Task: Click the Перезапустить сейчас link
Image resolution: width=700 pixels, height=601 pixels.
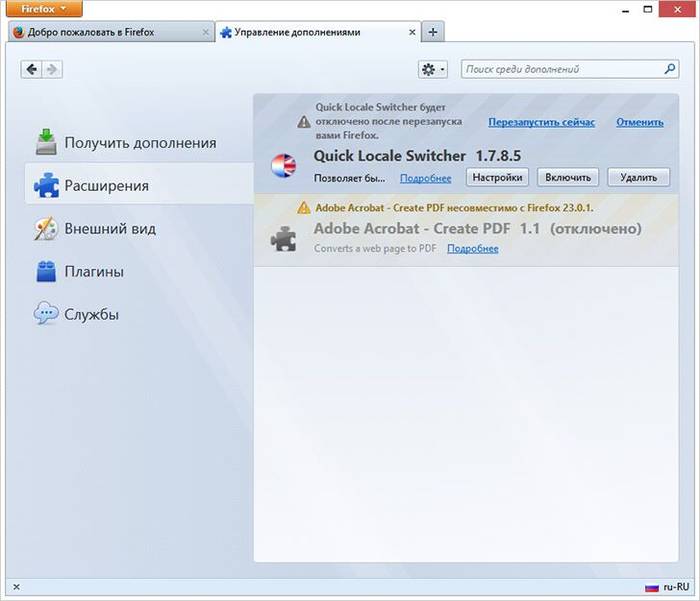Action: pos(541,122)
